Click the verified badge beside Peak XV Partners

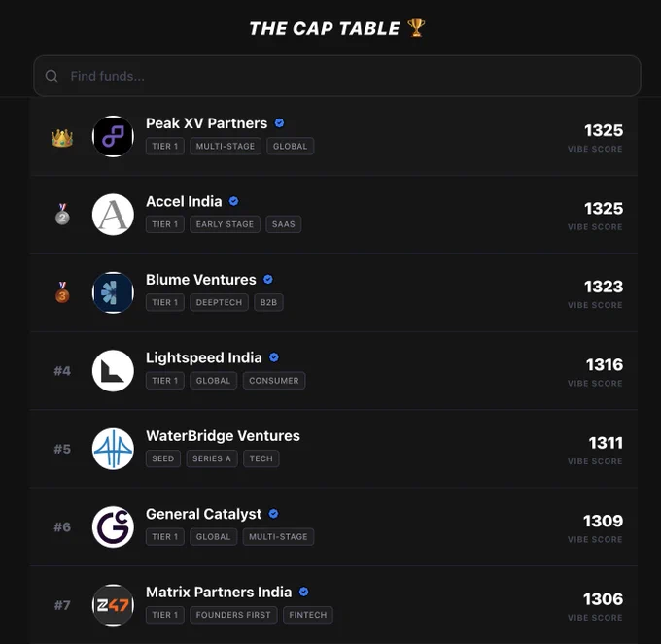point(280,123)
